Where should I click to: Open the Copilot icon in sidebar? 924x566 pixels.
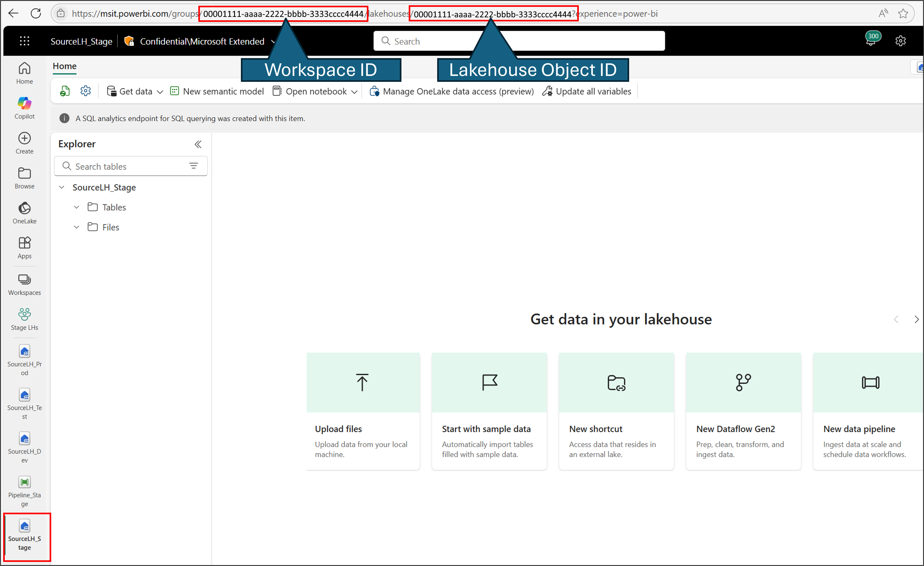24,107
